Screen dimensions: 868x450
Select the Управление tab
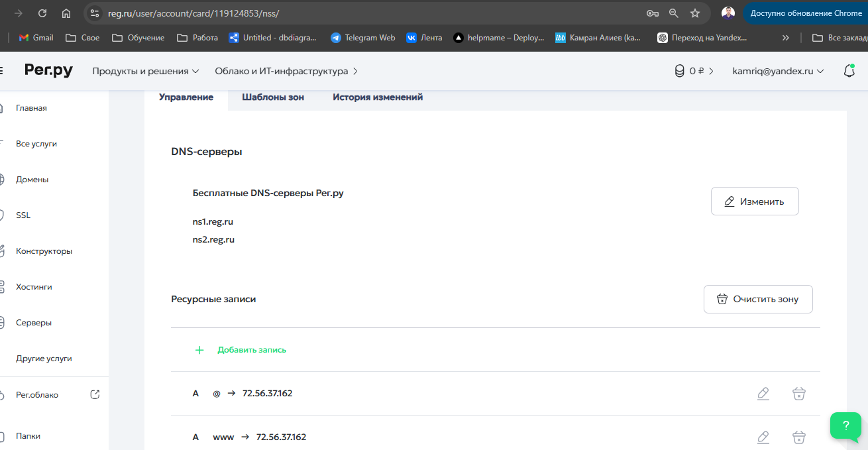(x=186, y=97)
